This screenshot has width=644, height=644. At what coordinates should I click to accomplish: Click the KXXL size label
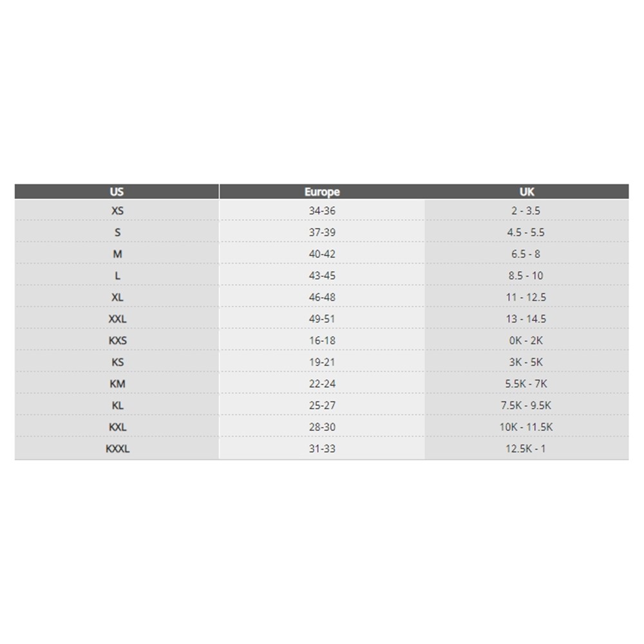click(x=117, y=449)
